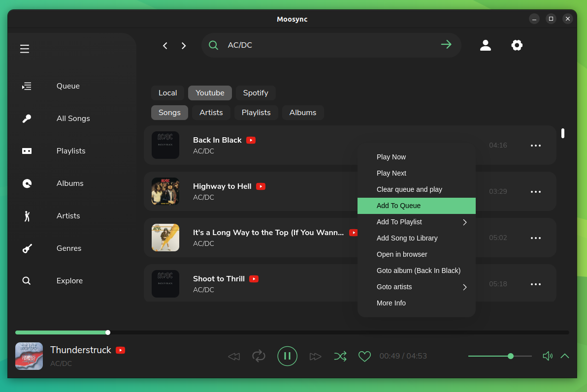Toggle shuffle playback mode
Image resolution: width=587 pixels, height=392 pixels.
point(340,356)
